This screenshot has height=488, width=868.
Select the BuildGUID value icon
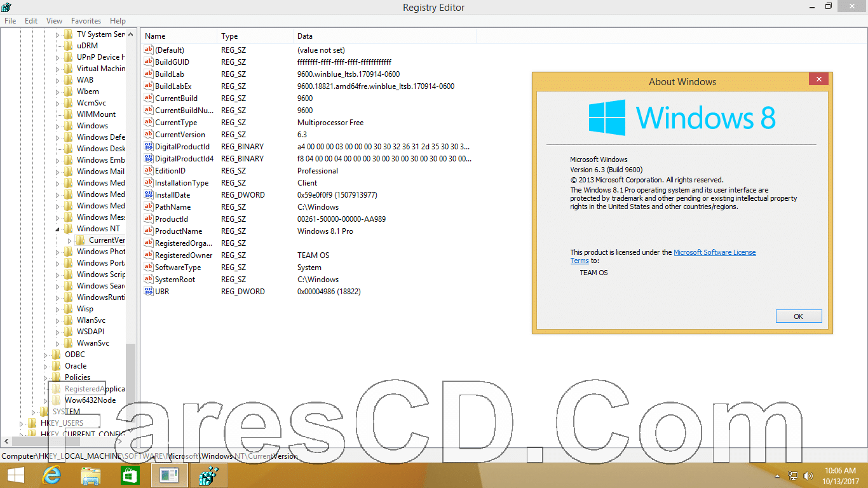click(149, 62)
